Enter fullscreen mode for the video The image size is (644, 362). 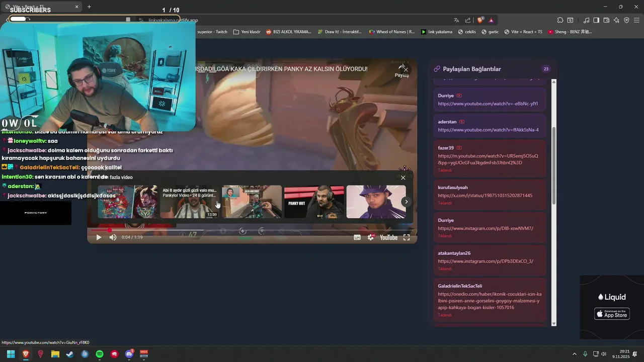click(x=407, y=237)
